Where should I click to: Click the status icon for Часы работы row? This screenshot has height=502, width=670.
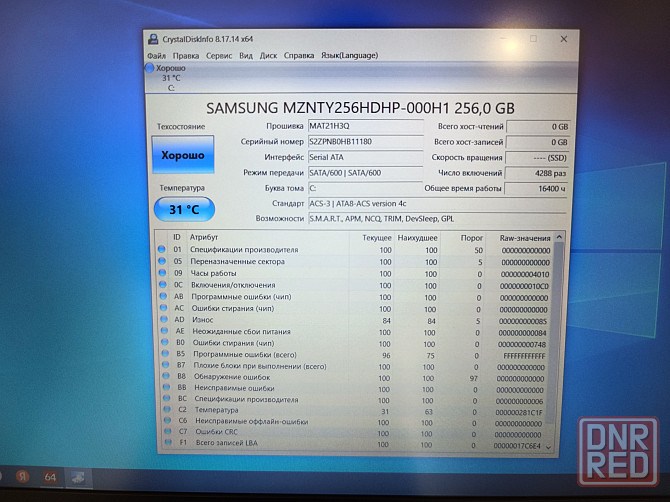point(162,273)
